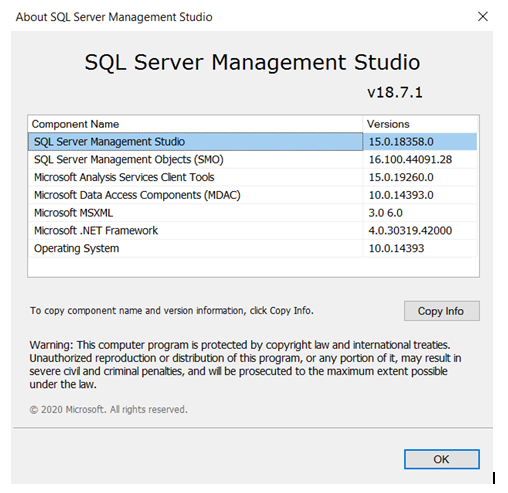Click version value 16.100.44091.28
Viewport: 508px width, 493px height.
tap(410, 159)
